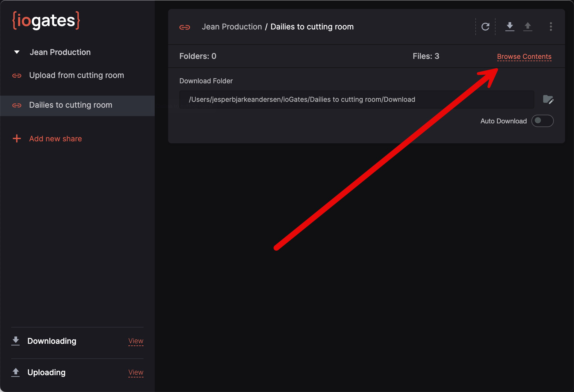Select Dailies to cutting room share

pos(71,105)
